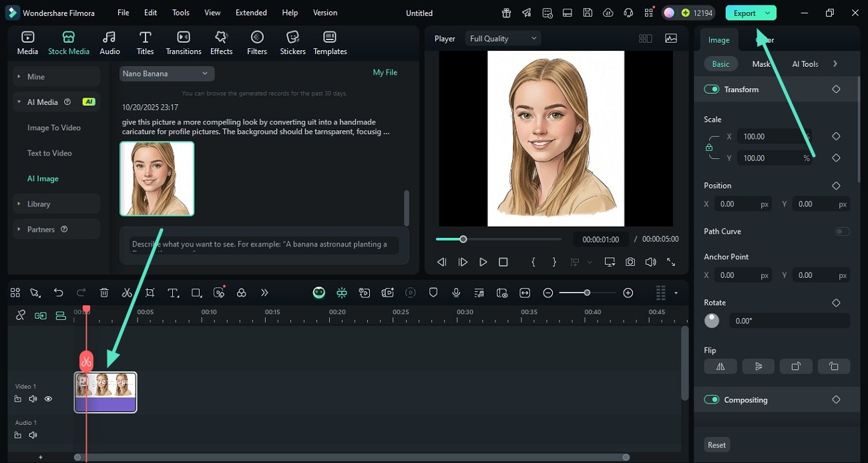This screenshot has height=463, width=868.
Task: Take a snapshot with the camera icon
Action: pyautogui.click(x=630, y=262)
